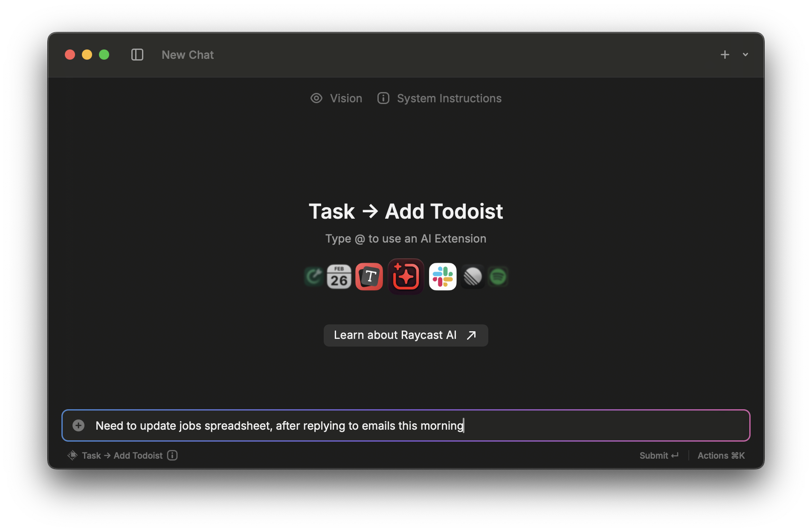Toggle the sidebar panel icon
The image size is (812, 532).
click(x=137, y=55)
